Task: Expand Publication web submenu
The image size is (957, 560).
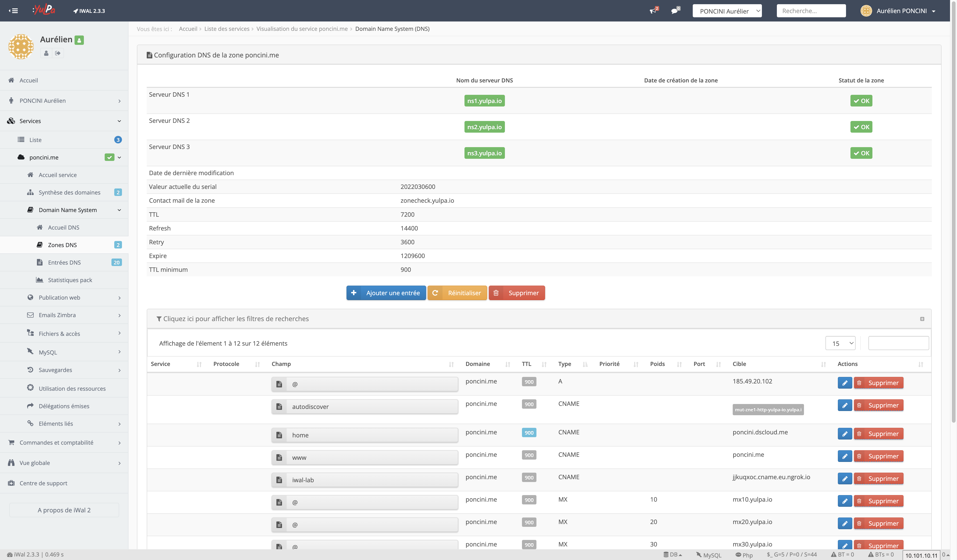Action: (64, 298)
